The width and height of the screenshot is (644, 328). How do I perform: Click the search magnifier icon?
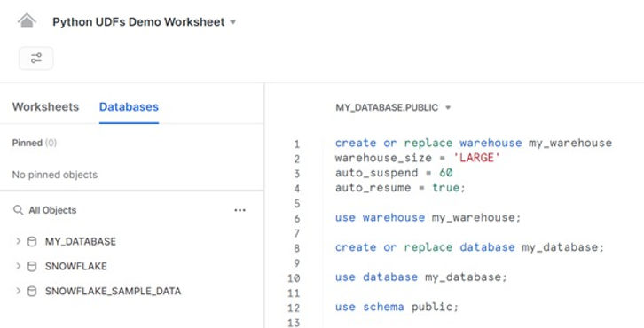click(x=18, y=210)
